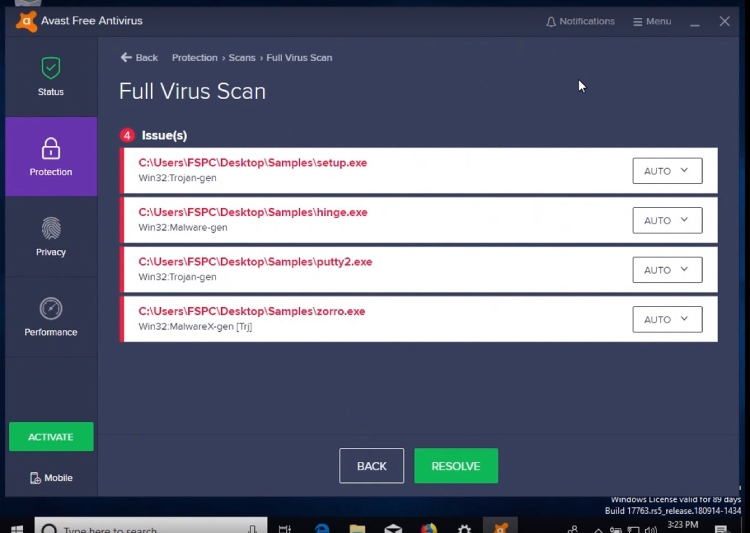Click the volume icon in tray
Screen dimensions: 750x533
pyautogui.click(x=651, y=529)
